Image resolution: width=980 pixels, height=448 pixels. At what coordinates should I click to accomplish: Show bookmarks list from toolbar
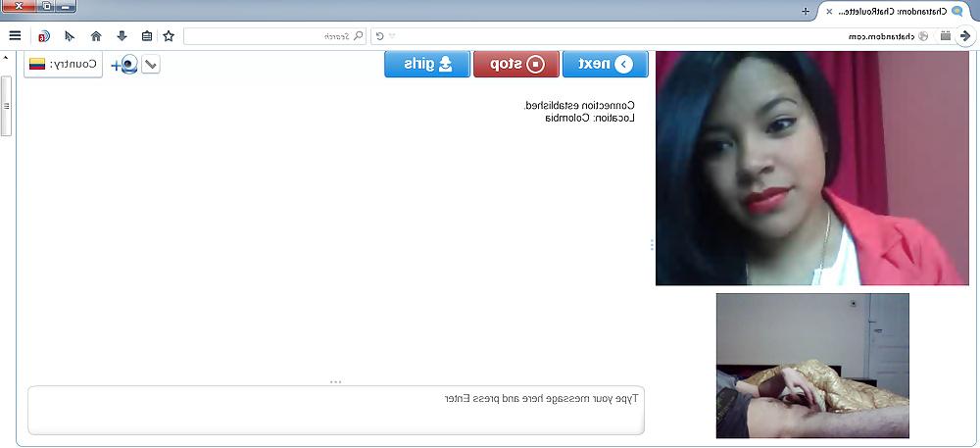click(x=147, y=36)
